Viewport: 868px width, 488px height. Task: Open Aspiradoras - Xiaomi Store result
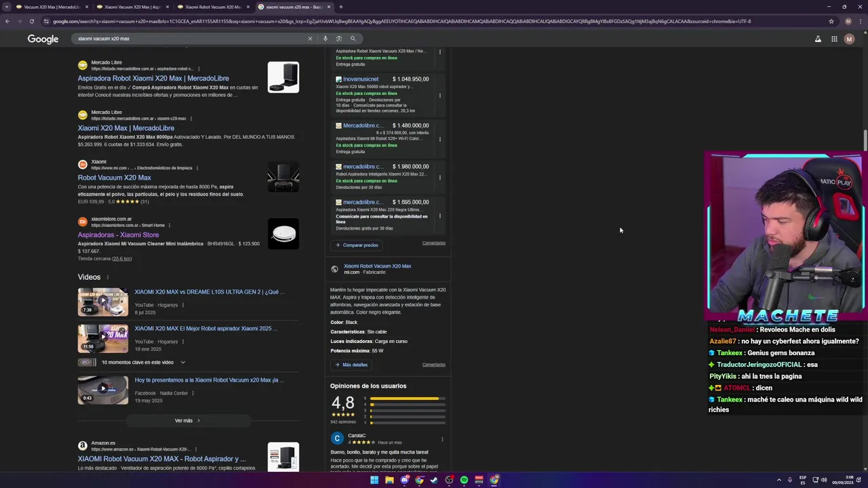pos(118,235)
